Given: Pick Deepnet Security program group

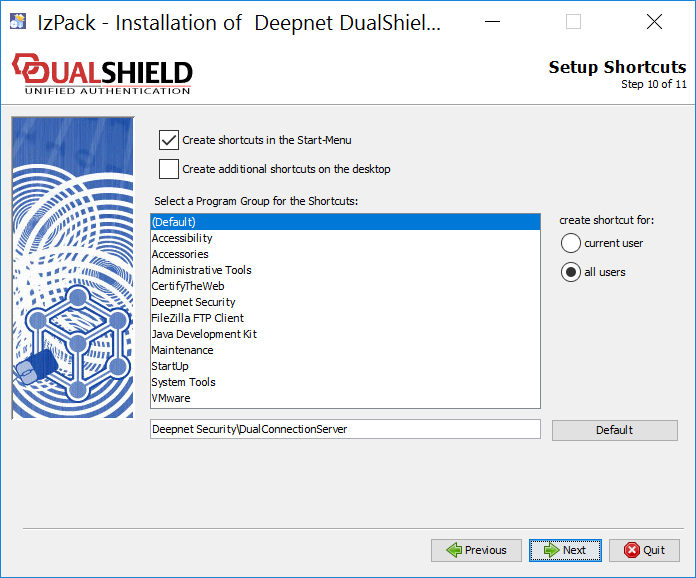Looking at the screenshot, I should tap(345, 302).
